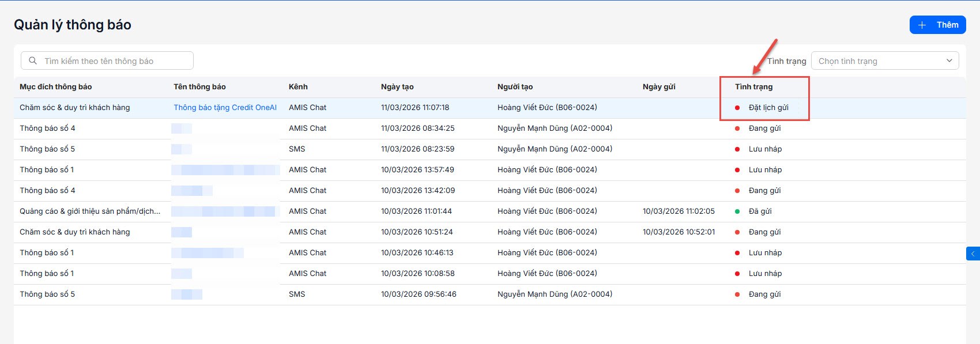Click the Ngày gửi column header
The height and width of the screenshot is (344, 980).
click(659, 87)
